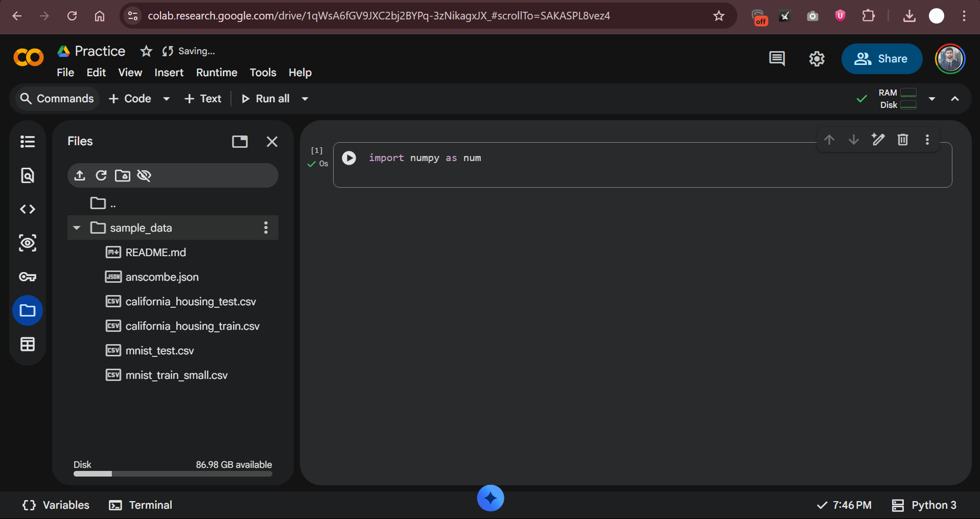Image resolution: width=980 pixels, height=519 pixels.
Task: Open the Runtime menu
Action: 217,73
